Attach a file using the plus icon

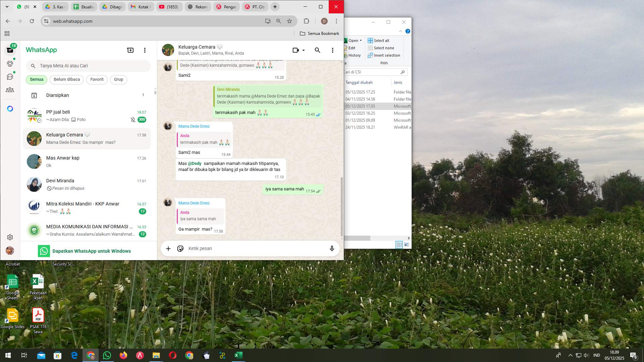click(x=168, y=248)
